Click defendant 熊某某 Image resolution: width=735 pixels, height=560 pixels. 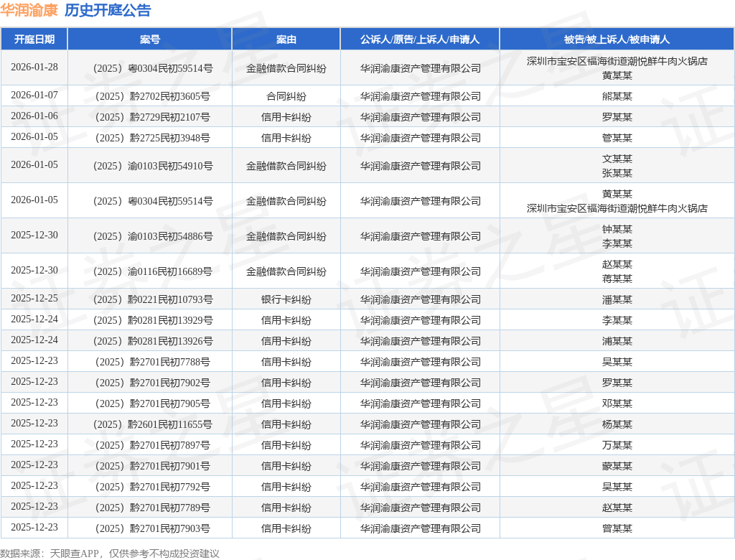coord(617,97)
